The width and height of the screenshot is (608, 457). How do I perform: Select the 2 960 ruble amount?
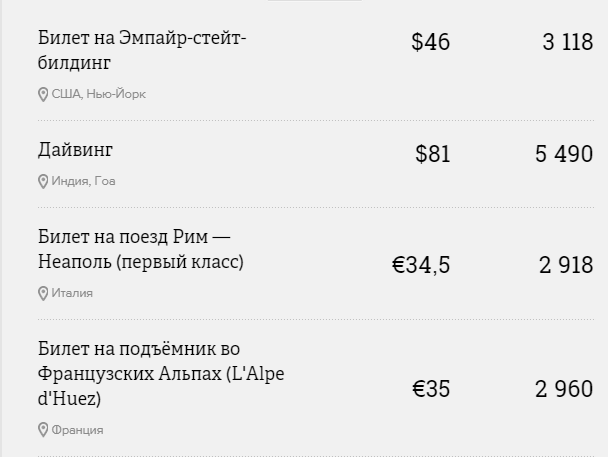pyautogui.click(x=564, y=389)
